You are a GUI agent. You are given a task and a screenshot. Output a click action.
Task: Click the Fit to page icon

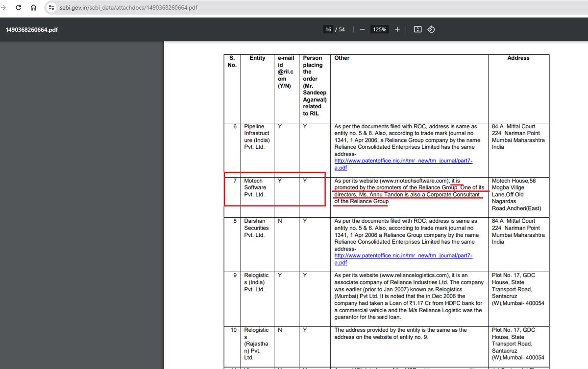(417, 29)
